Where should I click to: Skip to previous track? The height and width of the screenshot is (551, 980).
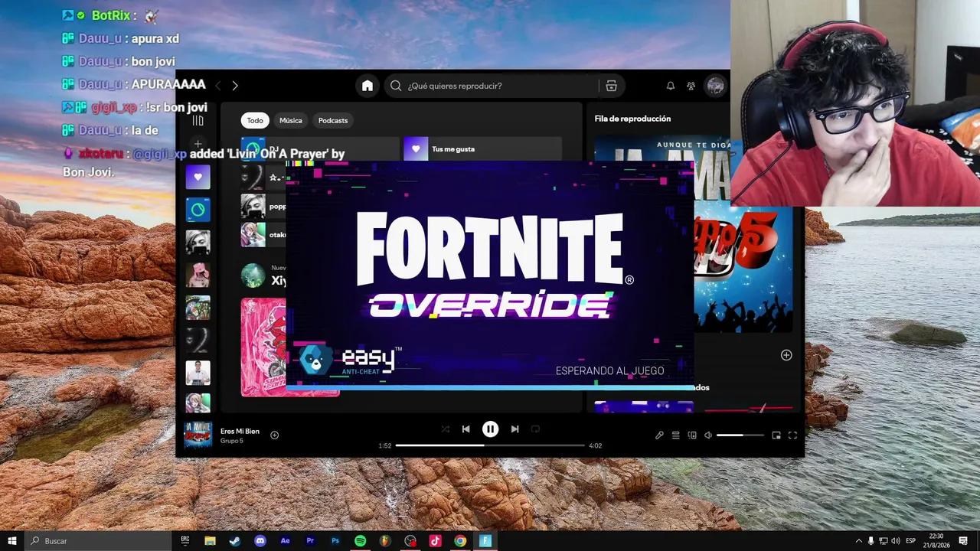[x=465, y=429]
